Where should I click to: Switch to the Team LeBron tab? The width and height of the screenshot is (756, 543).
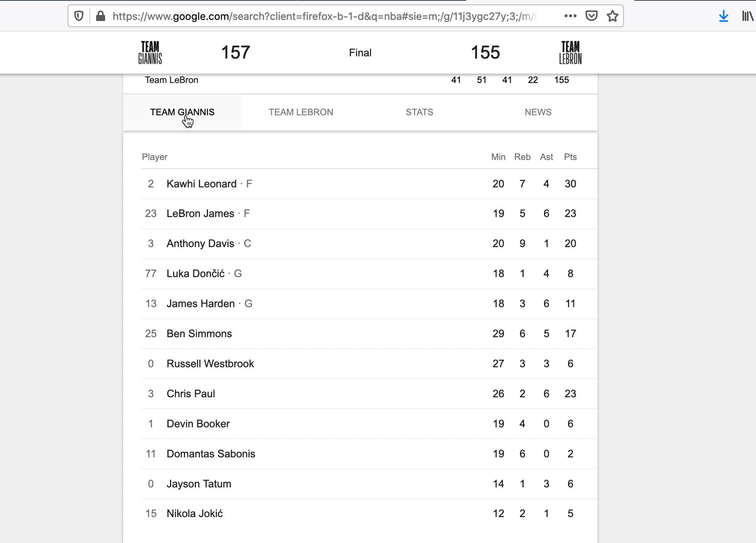[301, 112]
